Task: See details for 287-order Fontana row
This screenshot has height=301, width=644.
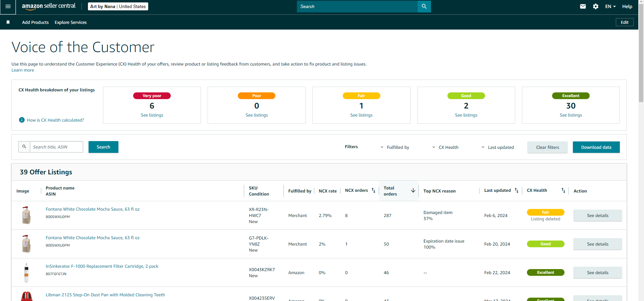Action: pos(597,215)
